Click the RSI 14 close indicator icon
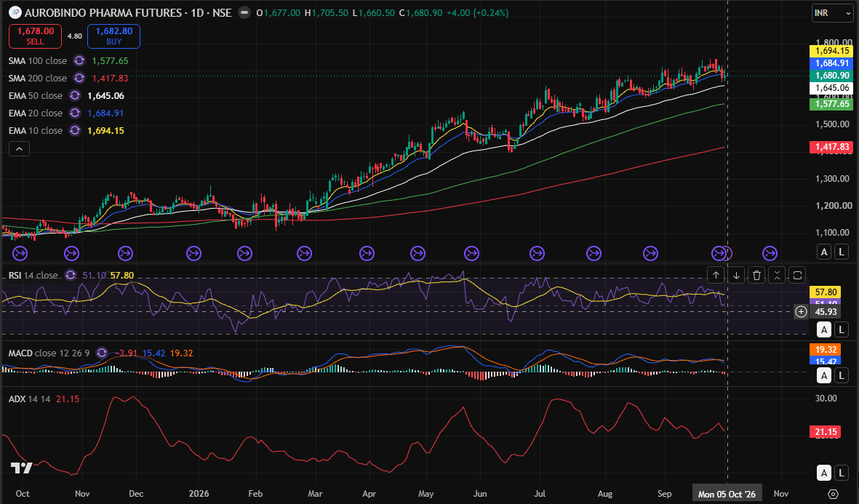 coord(70,276)
